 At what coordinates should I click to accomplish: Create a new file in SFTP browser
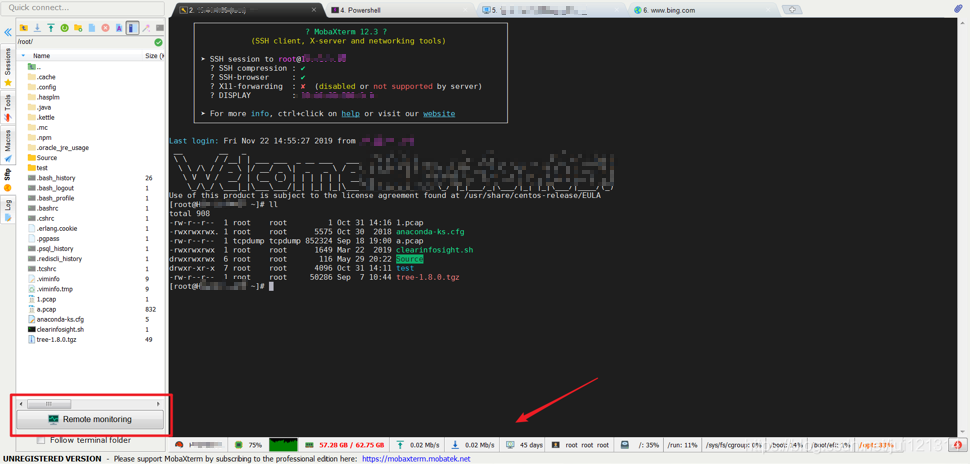click(x=92, y=28)
